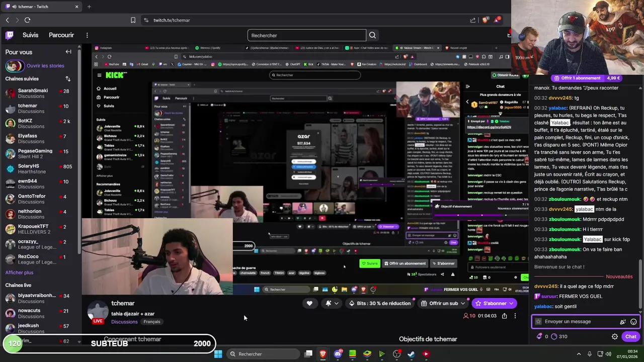Open channel points balance 310
This screenshot has height=362, width=644.
click(x=559, y=336)
